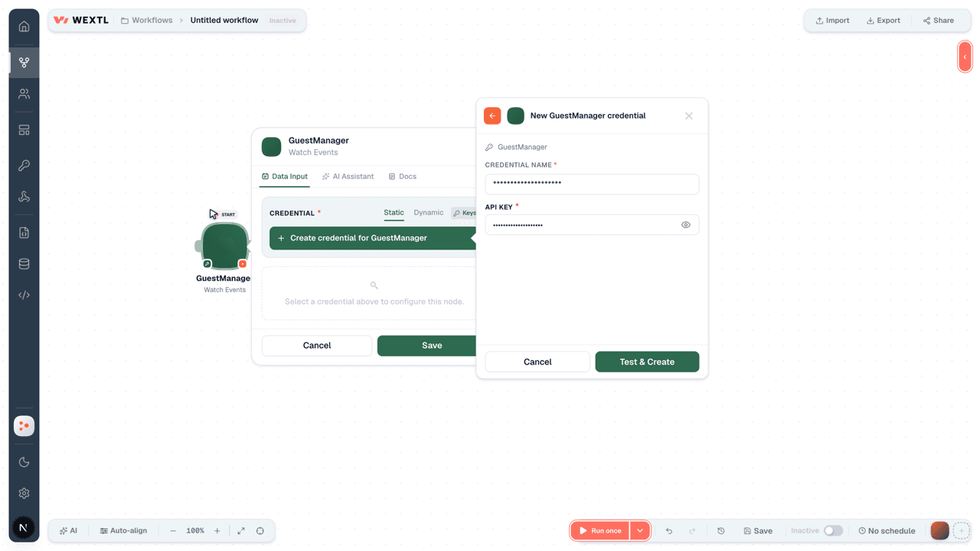980x551 pixels.
Task: Click the WEXTL logo
Action: pos(81,21)
